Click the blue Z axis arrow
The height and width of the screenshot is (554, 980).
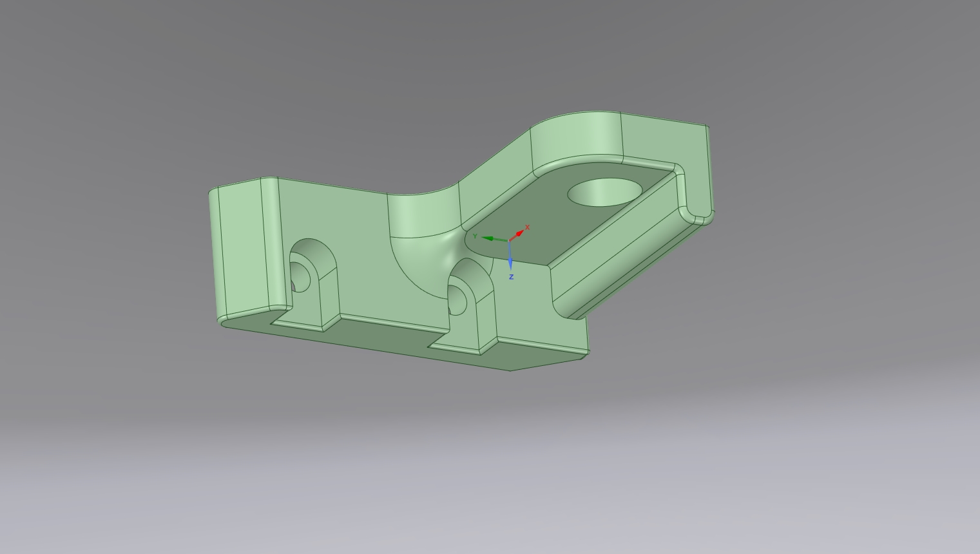(x=510, y=256)
